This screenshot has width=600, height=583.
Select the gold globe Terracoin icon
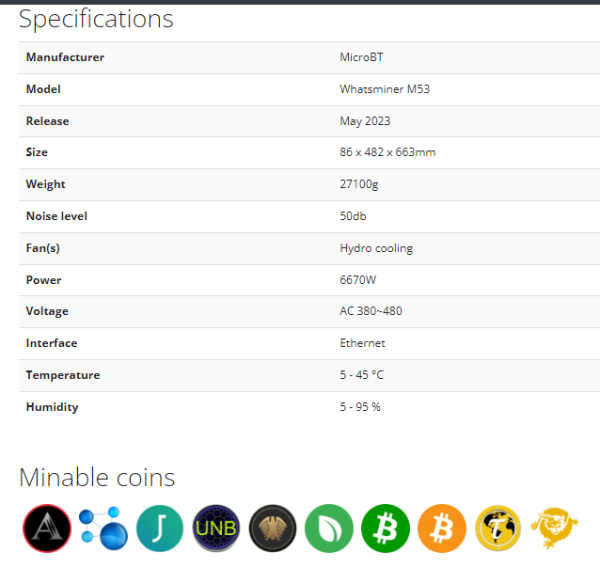tap(498, 528)
